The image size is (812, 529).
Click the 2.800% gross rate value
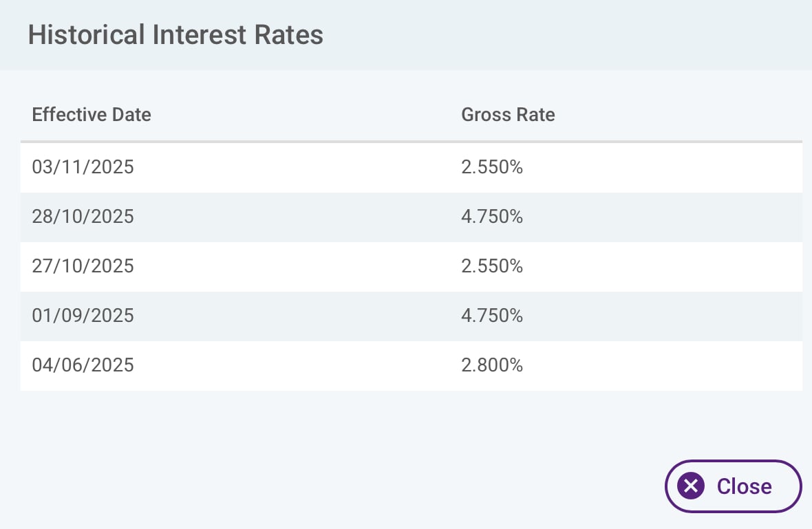point(492,365)
